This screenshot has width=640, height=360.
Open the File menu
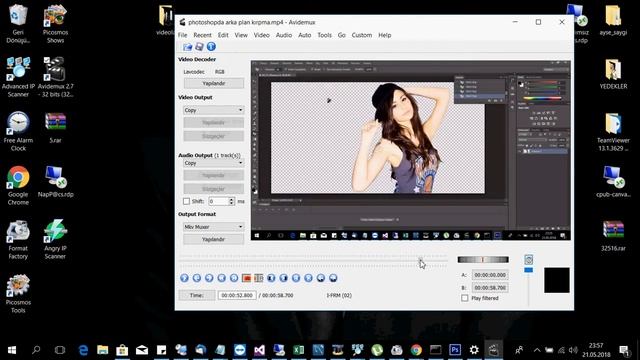182,35
